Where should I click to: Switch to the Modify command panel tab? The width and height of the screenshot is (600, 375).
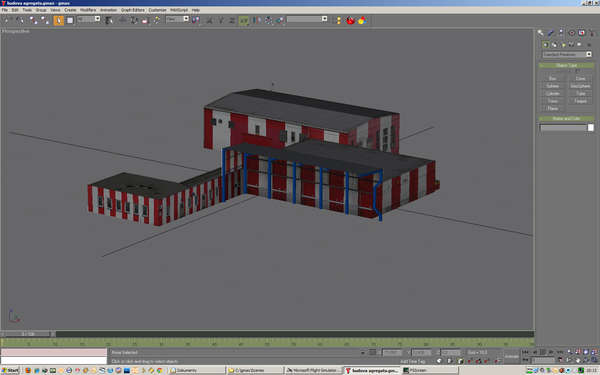click(551, 33)
